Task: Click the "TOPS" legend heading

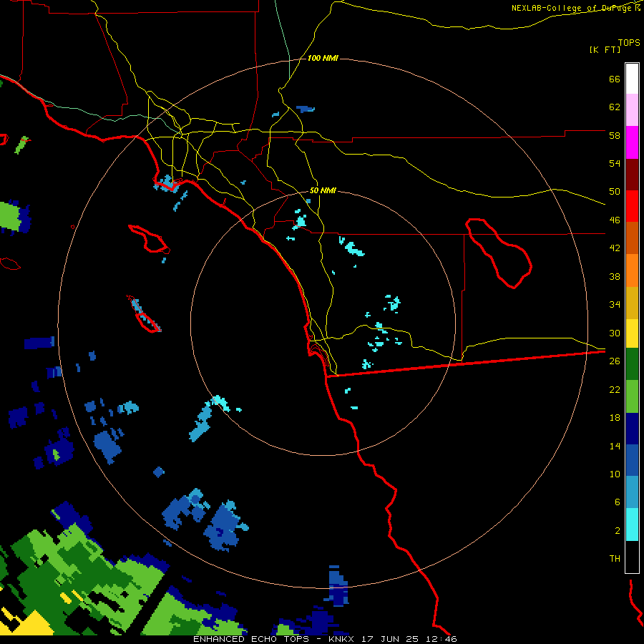Action: [x=629, y=43]
